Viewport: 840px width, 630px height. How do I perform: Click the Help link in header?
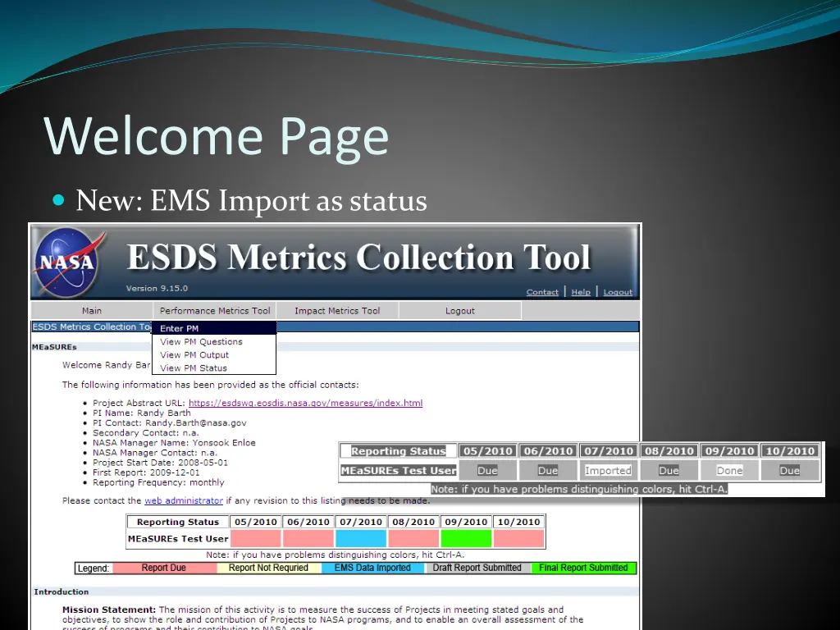click(x=581, y=292)
